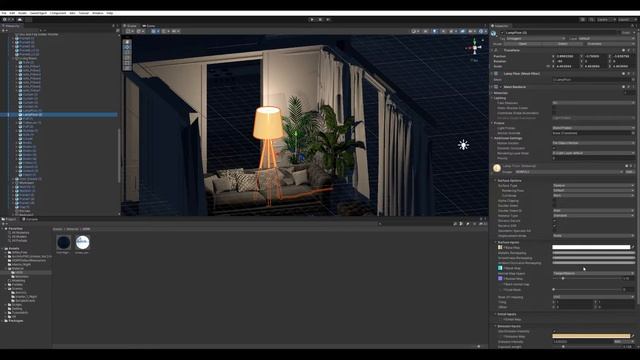
Task: Toggle Receive Decals checkbox
Action: (x=554, y=221)
